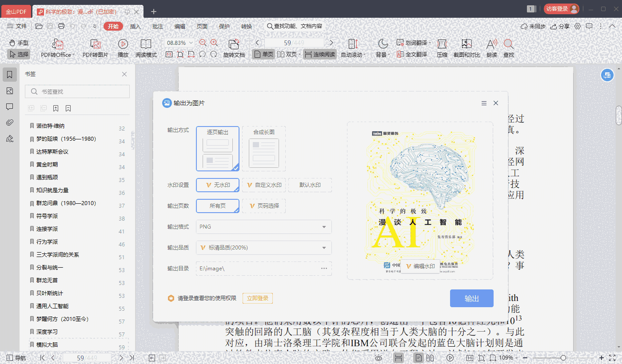Select 逐页输出 output mode
This screenshot has height=364, width=622.
(218, 149)
